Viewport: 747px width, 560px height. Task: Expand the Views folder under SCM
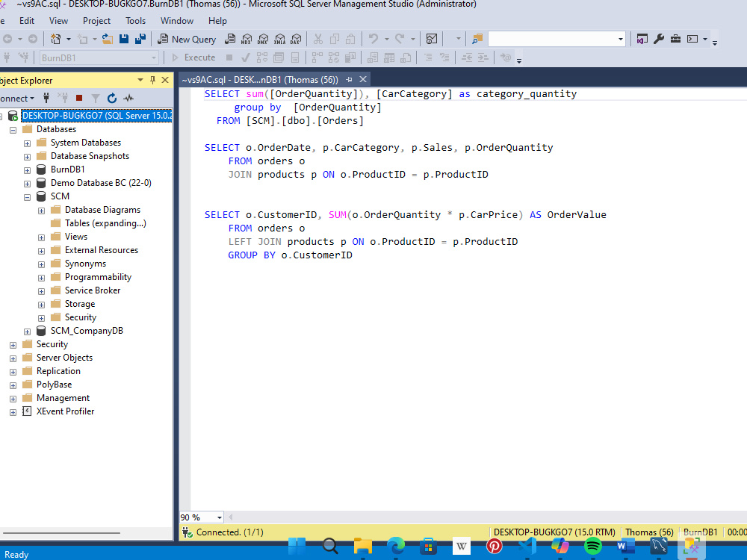tap(41, 237)
